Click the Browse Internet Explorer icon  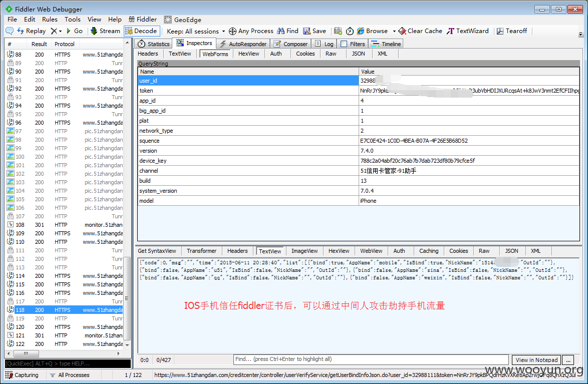click(x=361, y=31)
